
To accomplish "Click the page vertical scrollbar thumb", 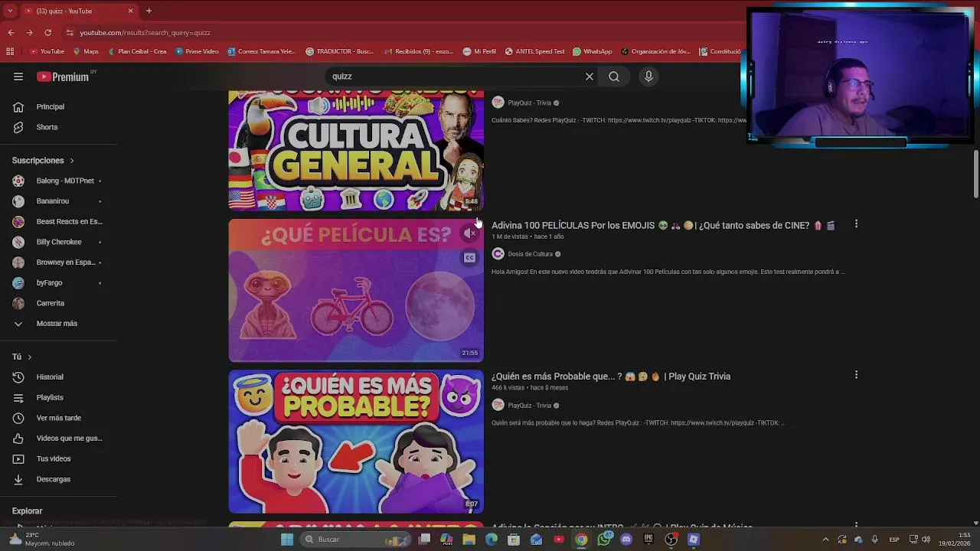I will [x=975, y=174].
